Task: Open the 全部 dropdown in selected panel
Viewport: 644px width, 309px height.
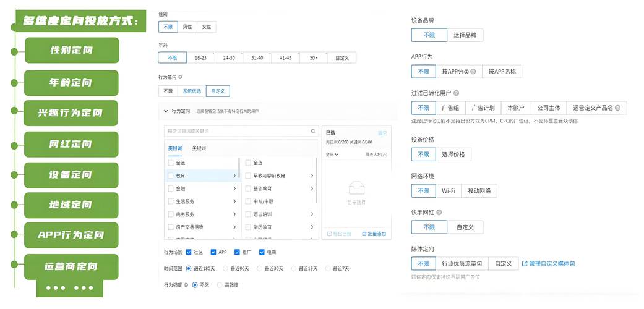Action: [x=332, y=154]
